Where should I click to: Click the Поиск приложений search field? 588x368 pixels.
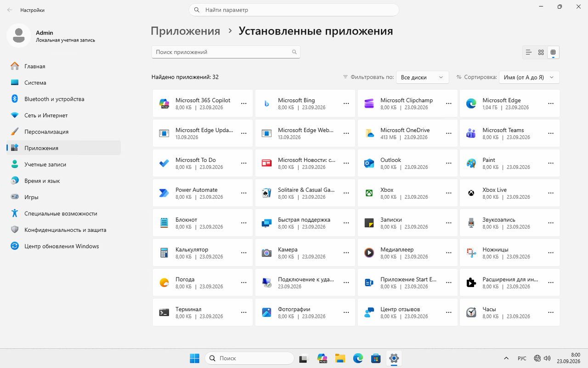coord(226,52)
